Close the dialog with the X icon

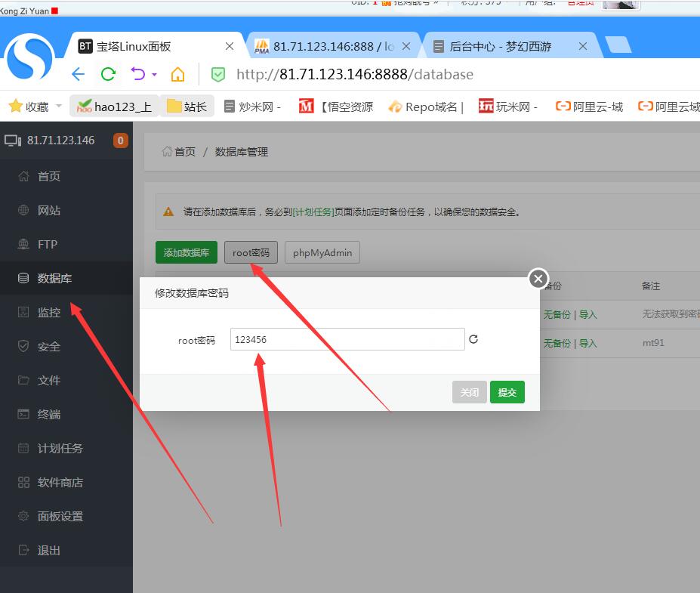[538, 279]
